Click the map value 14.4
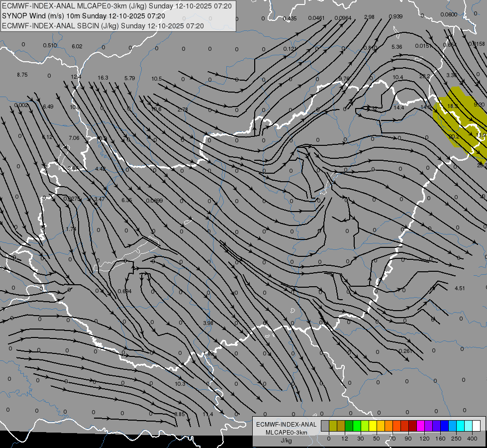487x448 pixels. pyautogui.click(x=399, y=108)
